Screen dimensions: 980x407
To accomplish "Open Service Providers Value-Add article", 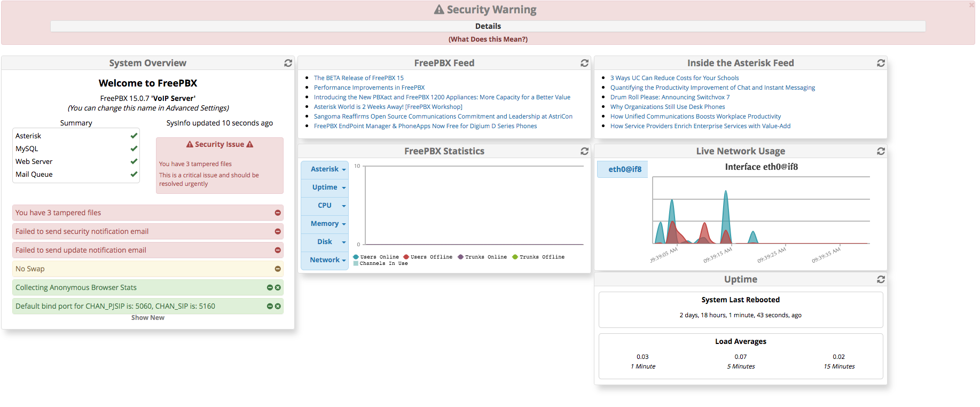I will point(700,126).
